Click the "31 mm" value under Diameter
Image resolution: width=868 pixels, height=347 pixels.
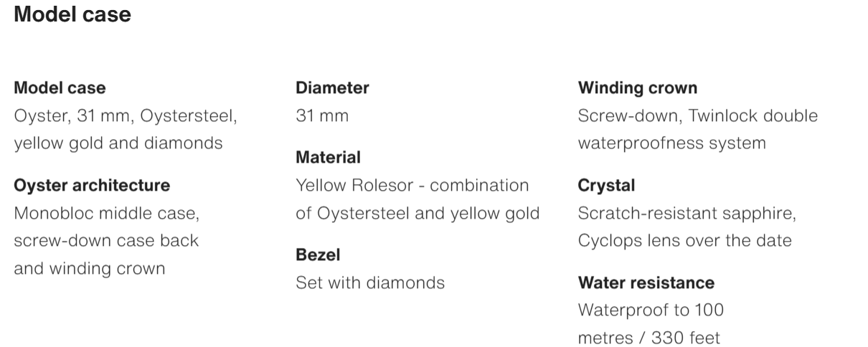point(322,115)
